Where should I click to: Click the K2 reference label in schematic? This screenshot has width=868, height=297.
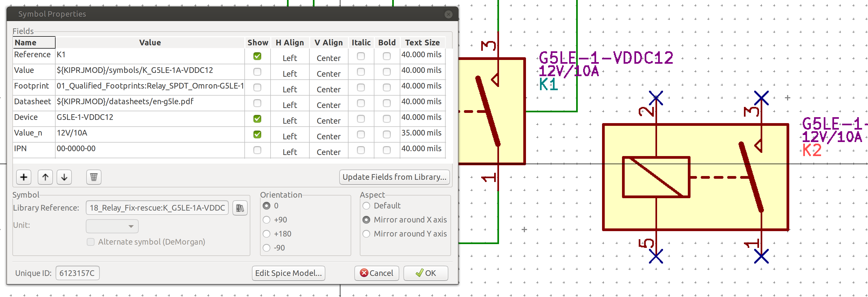pyautogui.click(x=812, y=150)
